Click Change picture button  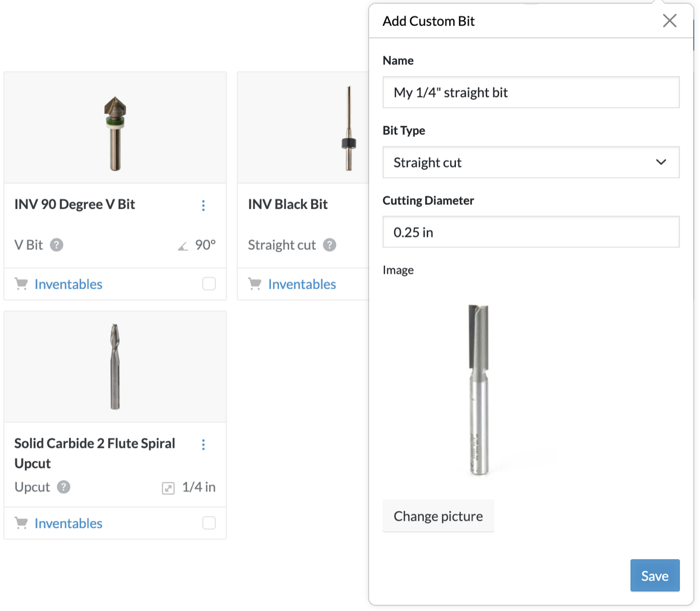438,516
